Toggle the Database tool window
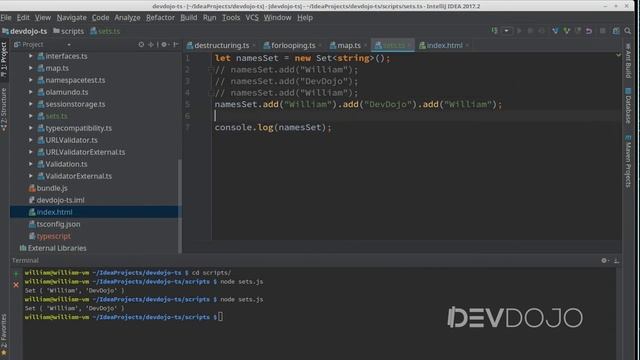Viewport: 640px width, 360px height. coord(628,105)
